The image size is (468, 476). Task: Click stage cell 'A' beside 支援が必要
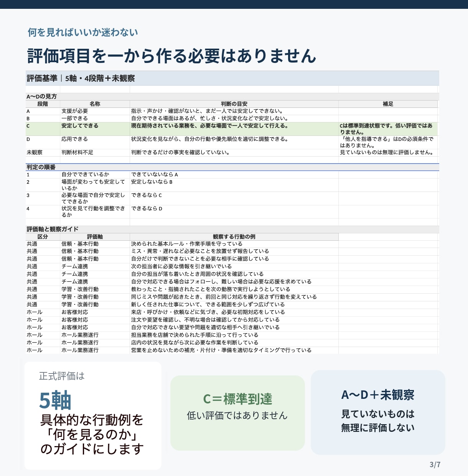[x=28, y=111]
